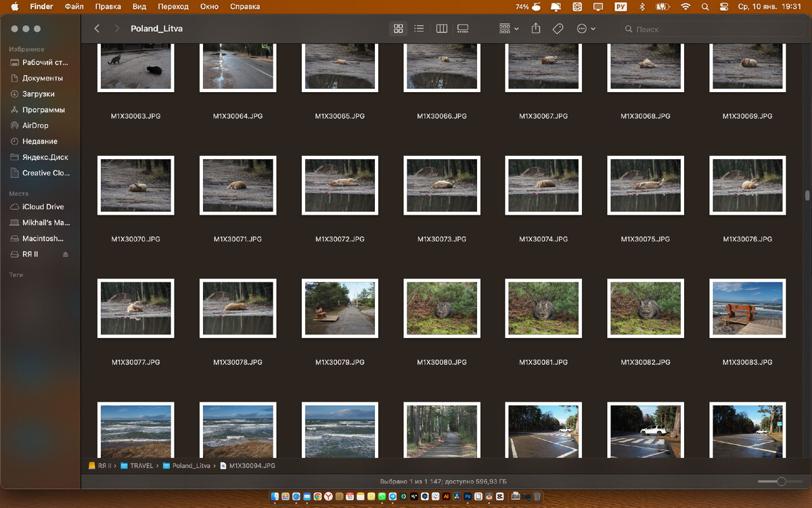Toggle Wi-Fi status in menu bar
Screen dimensions: 812x508
(685, 7)
